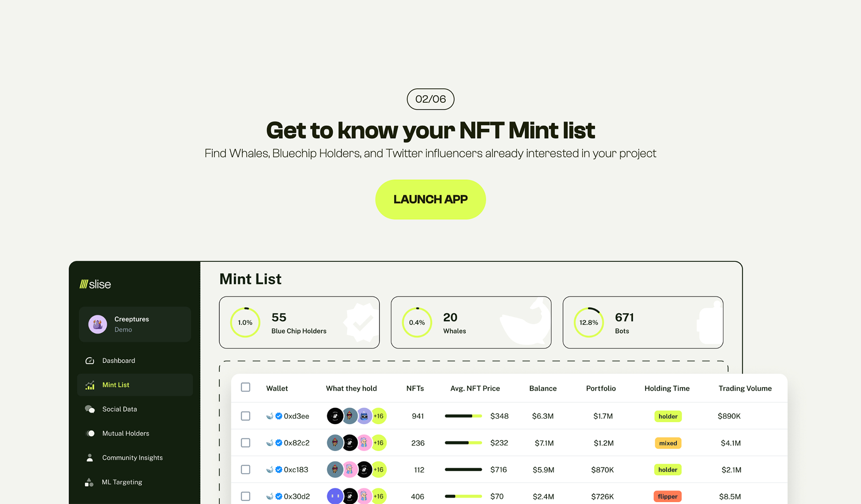Click the Social Data chat bubbles icon
This screenshot has width=861, height=504.
coord(90,409)
